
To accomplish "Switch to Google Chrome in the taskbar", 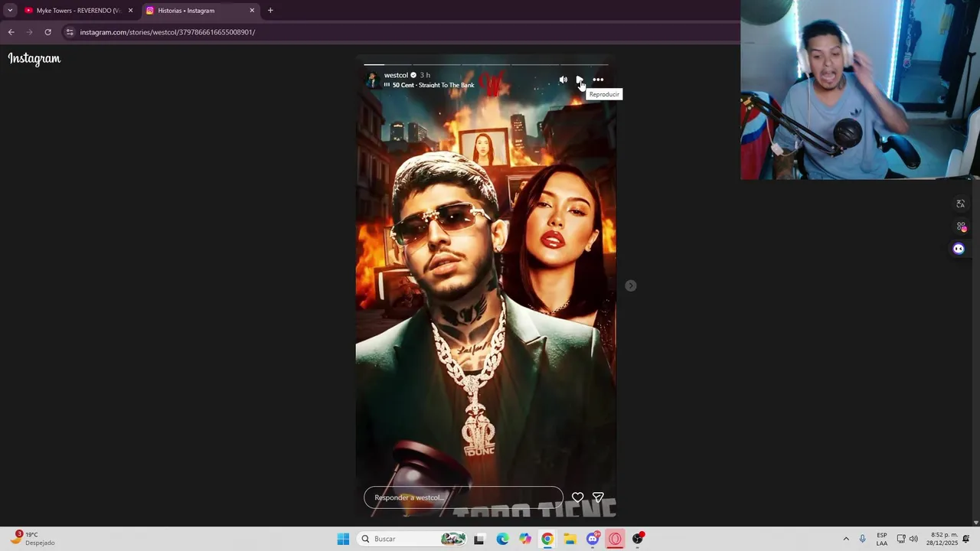I will 547,539.
